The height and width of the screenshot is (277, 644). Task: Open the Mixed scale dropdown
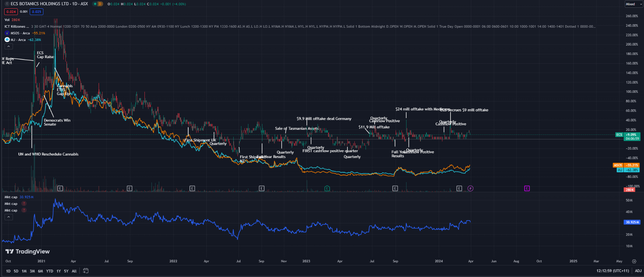click(x=634, y=4)
